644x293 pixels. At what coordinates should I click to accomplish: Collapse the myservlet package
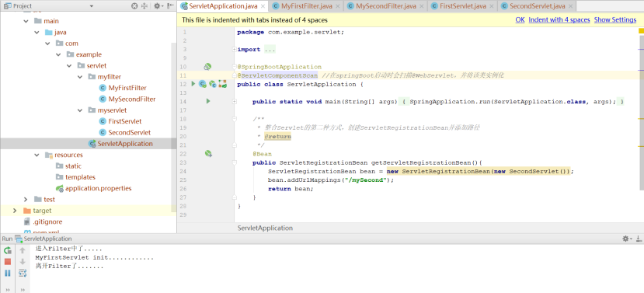[x=80, y=110]
